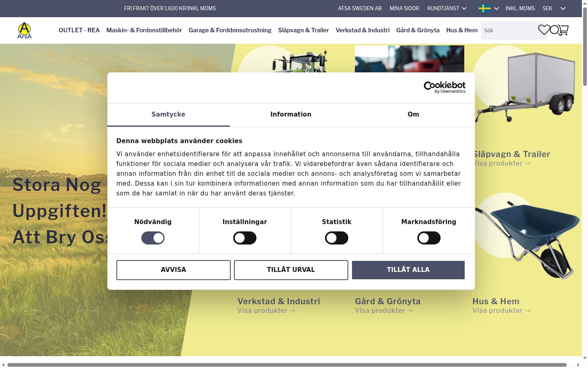Click the down arrow of vertical scrollbar
The height and width of the screenshot is (368, 588).
pyautogui.click(x=585, y=358)
